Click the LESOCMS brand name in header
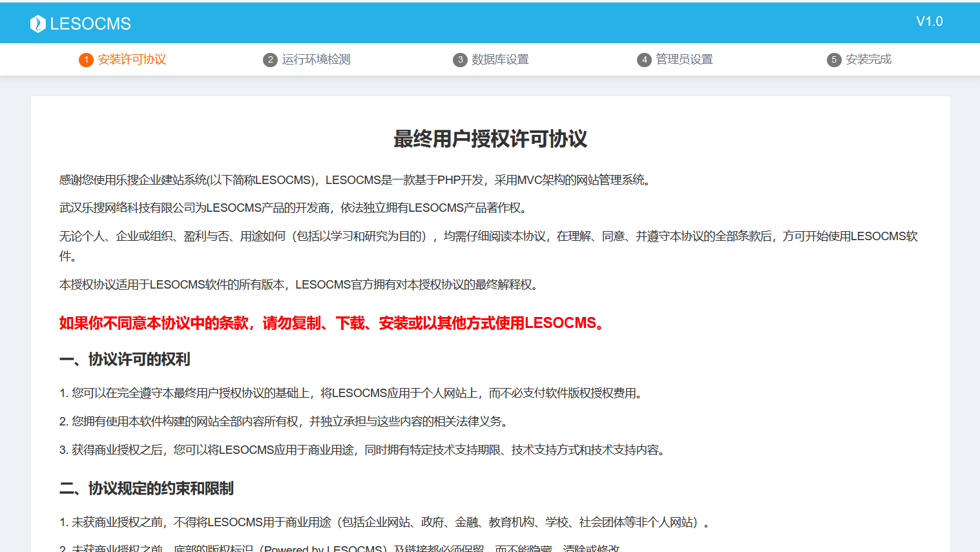This screenshot has height=552, width=980. point(90,24)
